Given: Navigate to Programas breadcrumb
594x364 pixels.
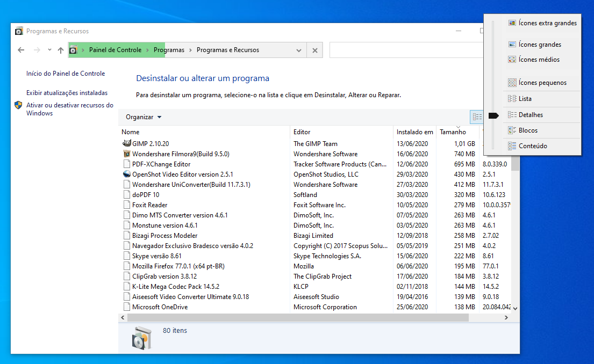Looking at the screenshot, I should [169, 50].
